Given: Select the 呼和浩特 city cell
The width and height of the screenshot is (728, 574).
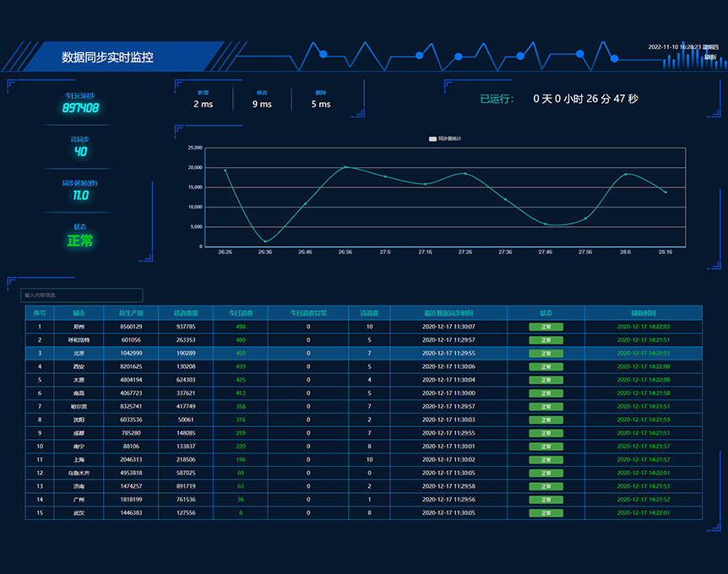Looking at the screenshot, I should [79, 340].
